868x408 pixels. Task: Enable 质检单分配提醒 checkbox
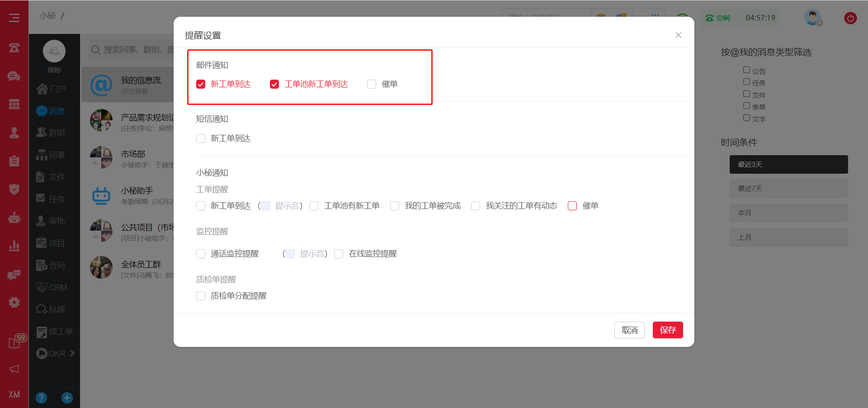201,296
